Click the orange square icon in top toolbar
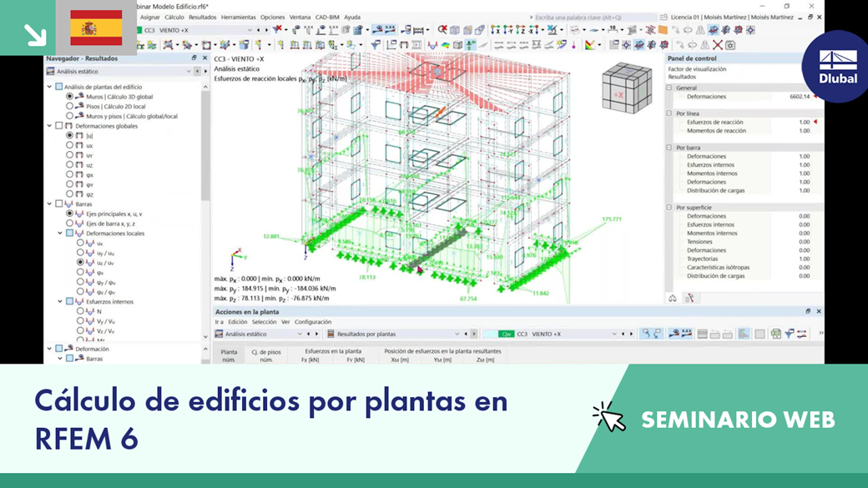The width and height of the screenshot is (868, 488). point(663,30)
